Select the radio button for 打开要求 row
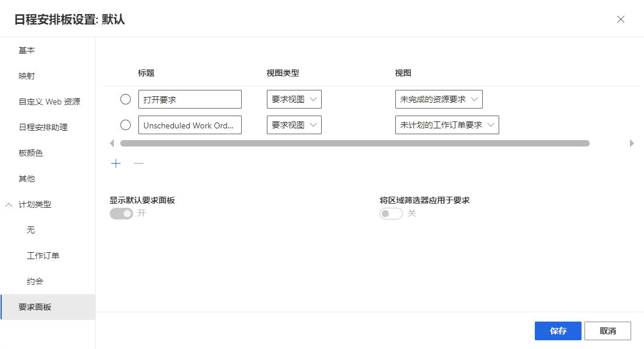Viewport: 644px width, 349px height. point(126,99)
